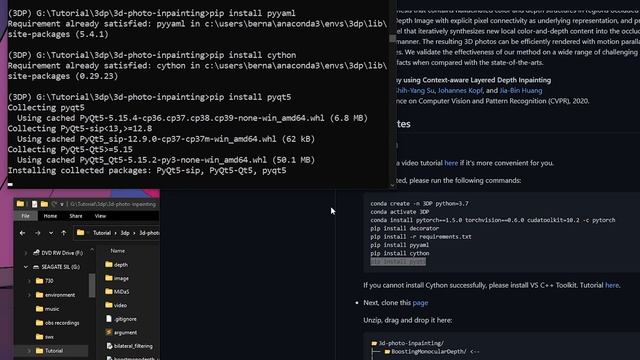Click the command prompt scroll-down arrow
The height and width of the screenshot is (360, 640).
(x=392, y=185)
